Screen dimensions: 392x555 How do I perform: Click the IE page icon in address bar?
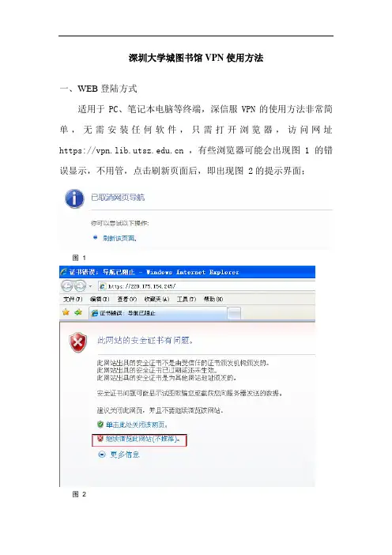click(103, 286)
